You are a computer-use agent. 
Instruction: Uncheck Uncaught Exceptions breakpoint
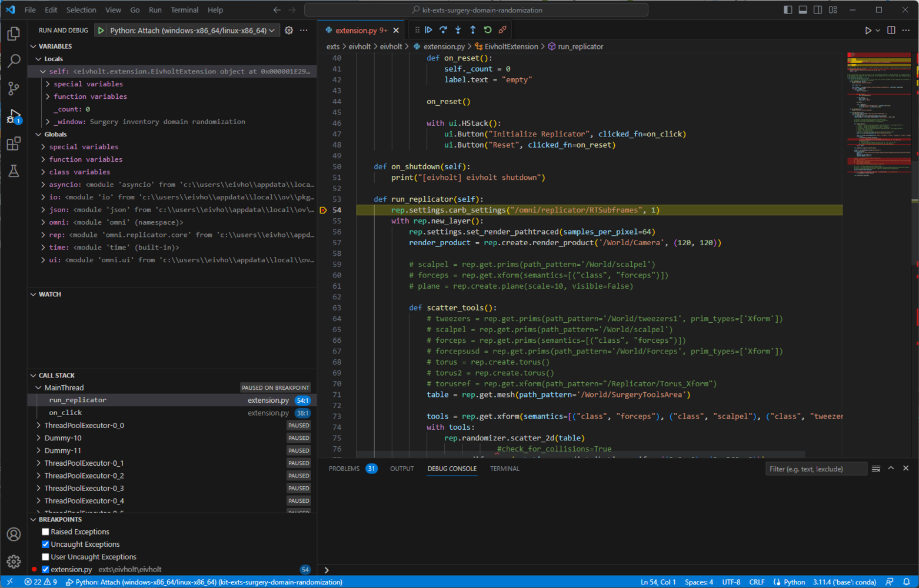click(x=45, y=544)
